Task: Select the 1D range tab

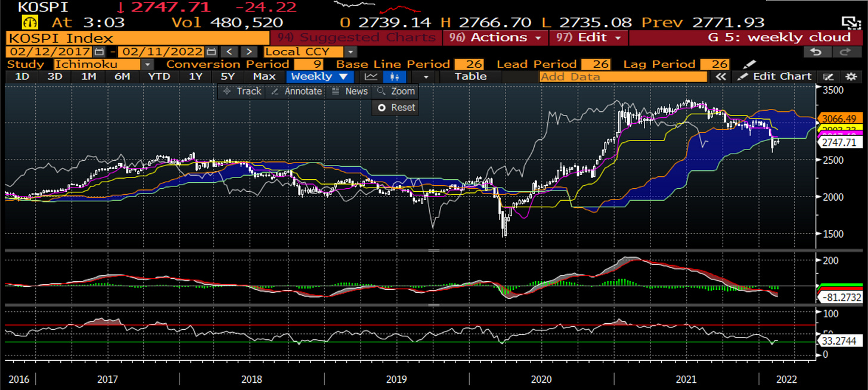Action: tap(22, 76)
